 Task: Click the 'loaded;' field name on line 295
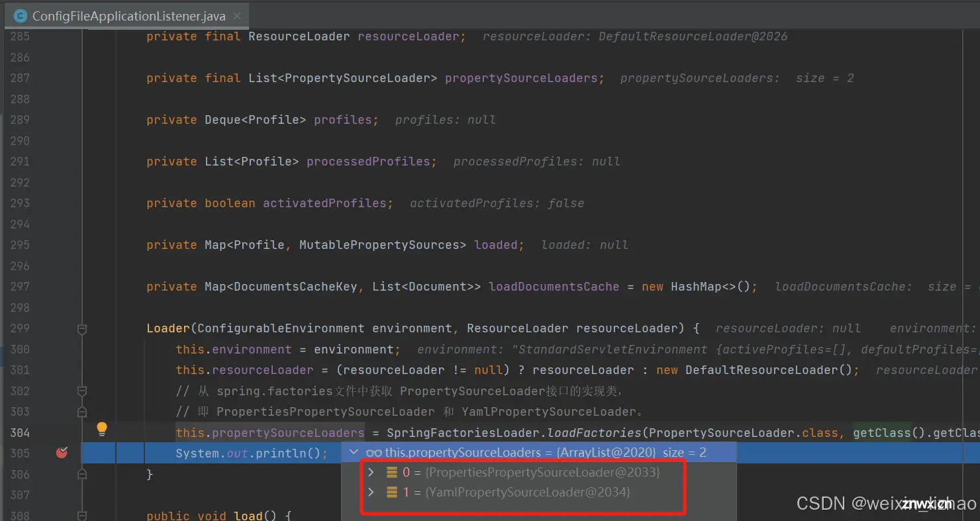(499, 245)
